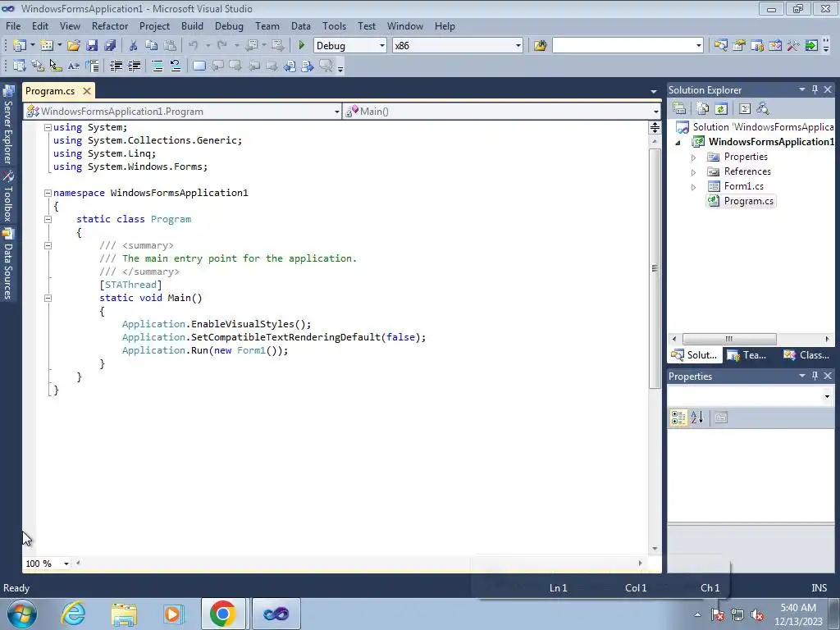
Task: Click the View Code icon in Solution Explorer
Action: [745, 109]
